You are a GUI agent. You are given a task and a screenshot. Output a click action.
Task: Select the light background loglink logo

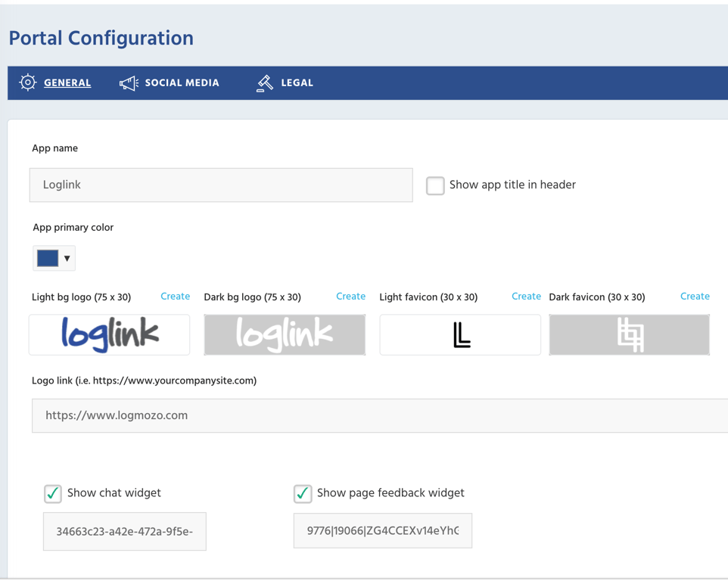(110, 334)
